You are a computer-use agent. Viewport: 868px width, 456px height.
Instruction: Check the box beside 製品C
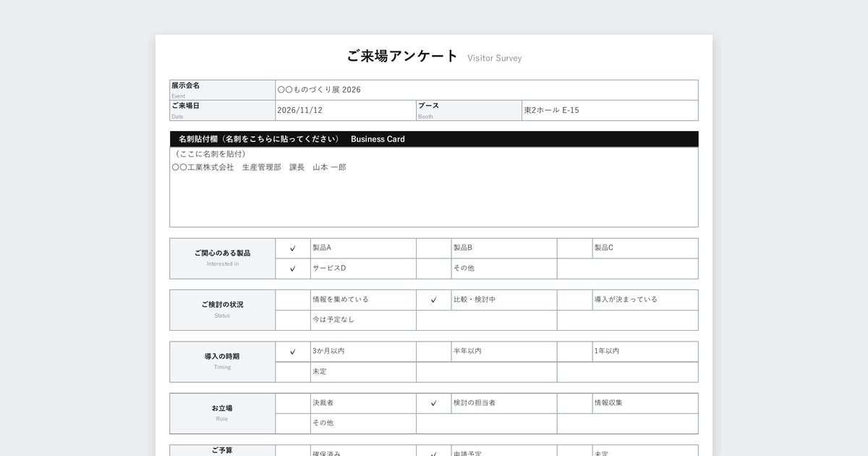click(x=574, y=248)
